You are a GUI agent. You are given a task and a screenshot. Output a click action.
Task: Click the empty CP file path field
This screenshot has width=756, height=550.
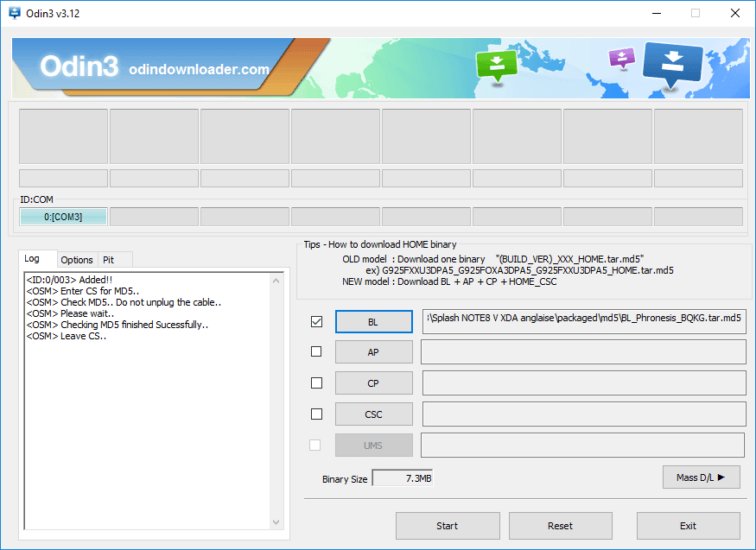(584, 382)
